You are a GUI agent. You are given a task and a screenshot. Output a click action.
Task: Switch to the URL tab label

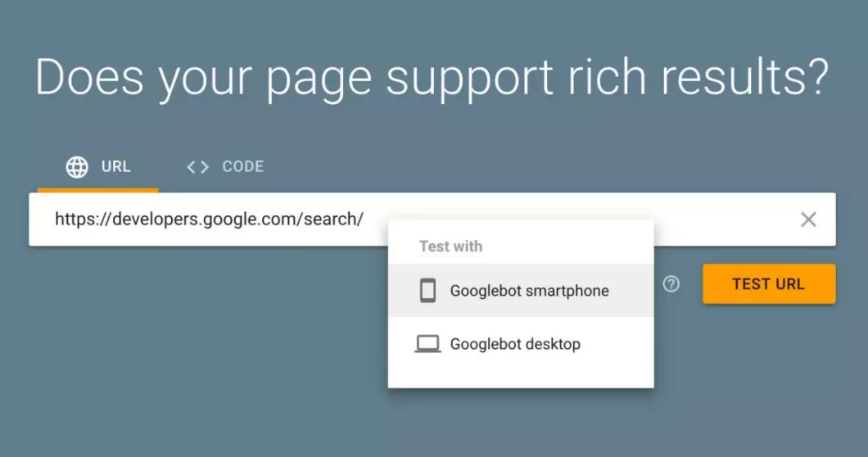coord(115,167)
